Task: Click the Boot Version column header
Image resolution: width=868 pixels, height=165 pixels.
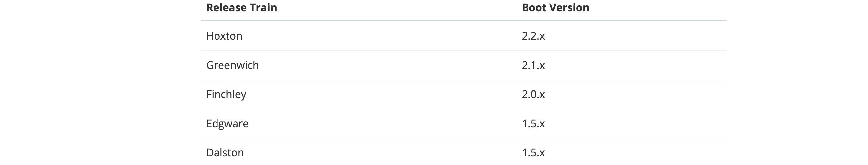Action: [555, 7]
